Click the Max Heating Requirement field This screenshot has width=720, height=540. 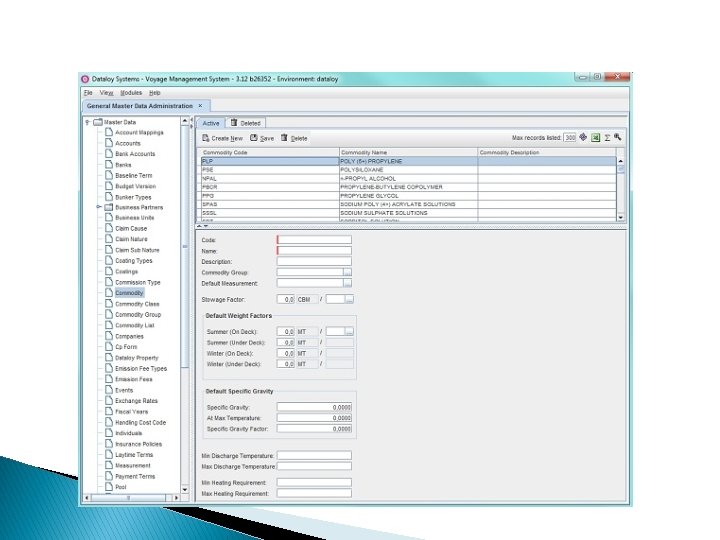(x=314, y=493)
